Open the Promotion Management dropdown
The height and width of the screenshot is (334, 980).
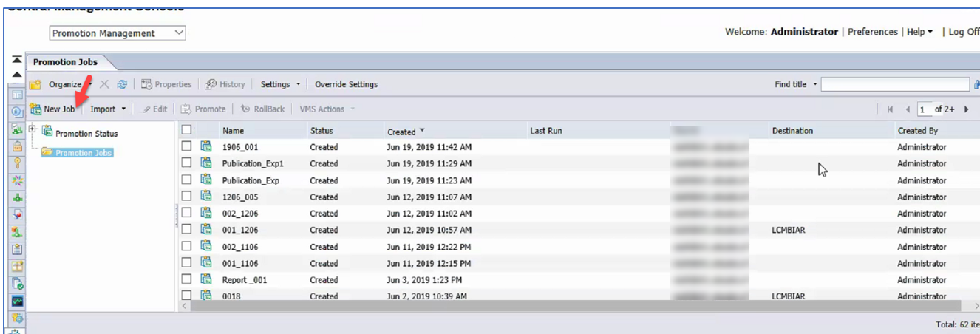tap(118, 33)
